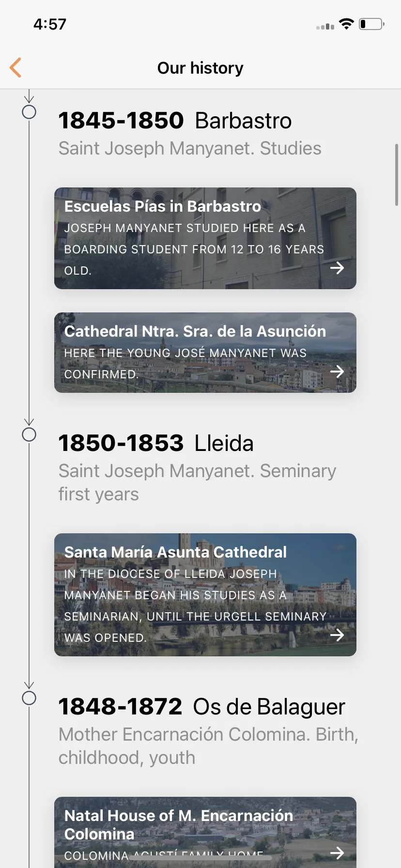
Task: Check the Wi-Fi status icon
Action: tap(346, 24)
